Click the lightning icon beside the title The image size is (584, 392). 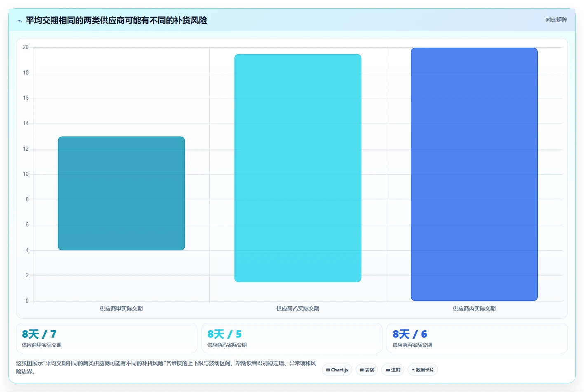19,21
